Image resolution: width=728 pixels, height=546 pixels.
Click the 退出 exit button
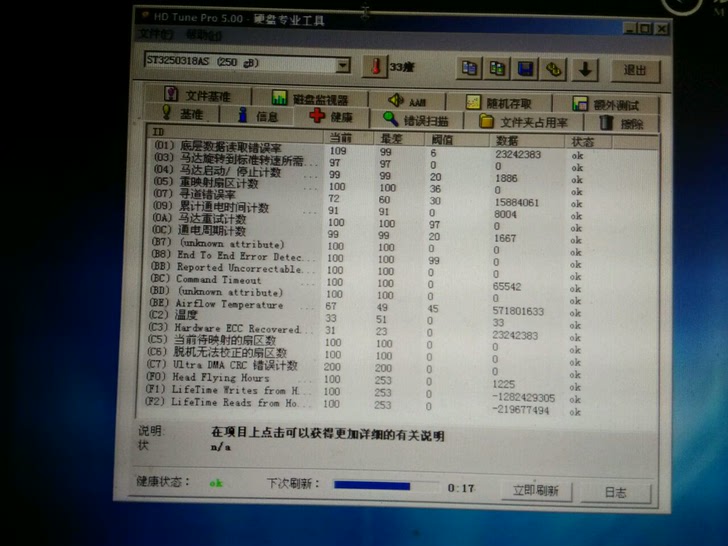pos(635,71)
